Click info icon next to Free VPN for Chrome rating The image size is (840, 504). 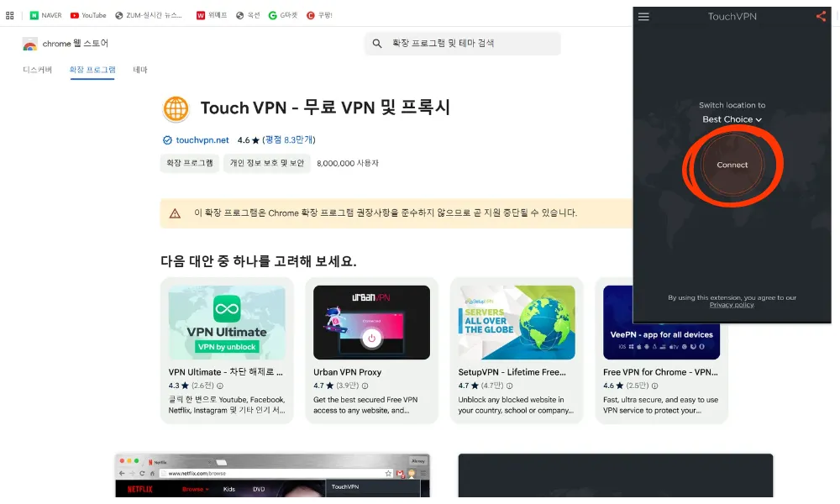pos(654,386)
